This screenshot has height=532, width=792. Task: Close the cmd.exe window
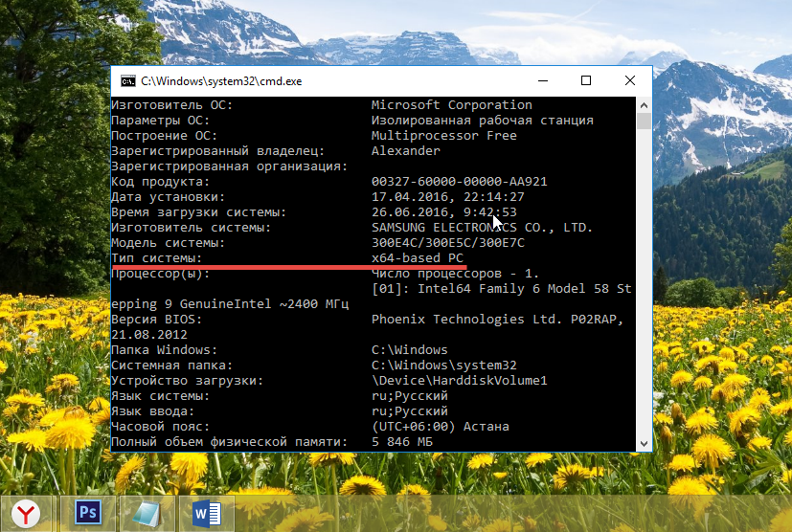point(629,81)
